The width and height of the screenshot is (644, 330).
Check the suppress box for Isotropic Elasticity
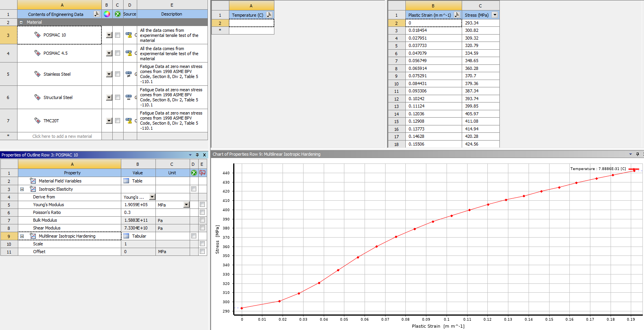click(194, 189)
